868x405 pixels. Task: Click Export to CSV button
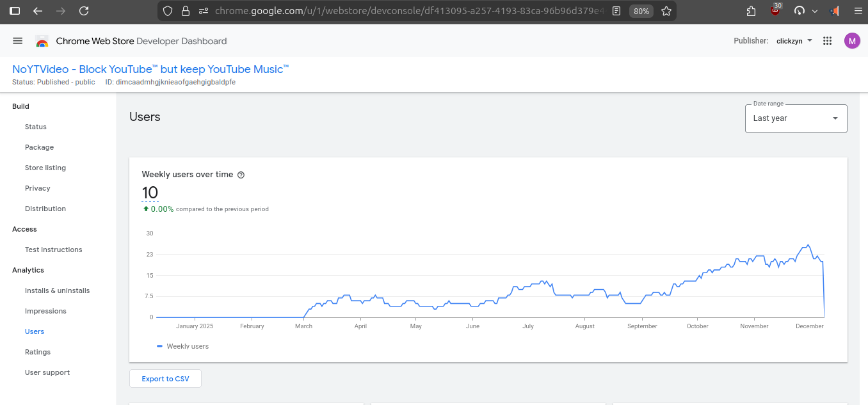click(165, 379)
